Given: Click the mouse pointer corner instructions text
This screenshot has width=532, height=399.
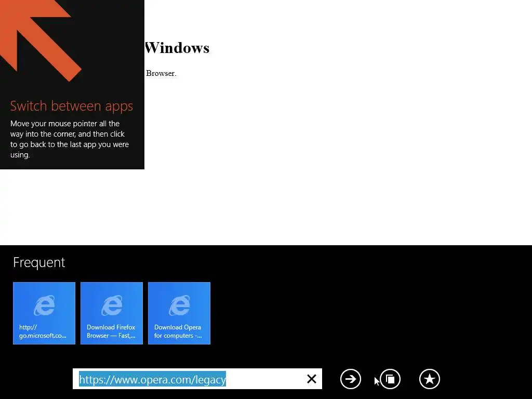Looking at the screenshot, I should click(70, 139).
